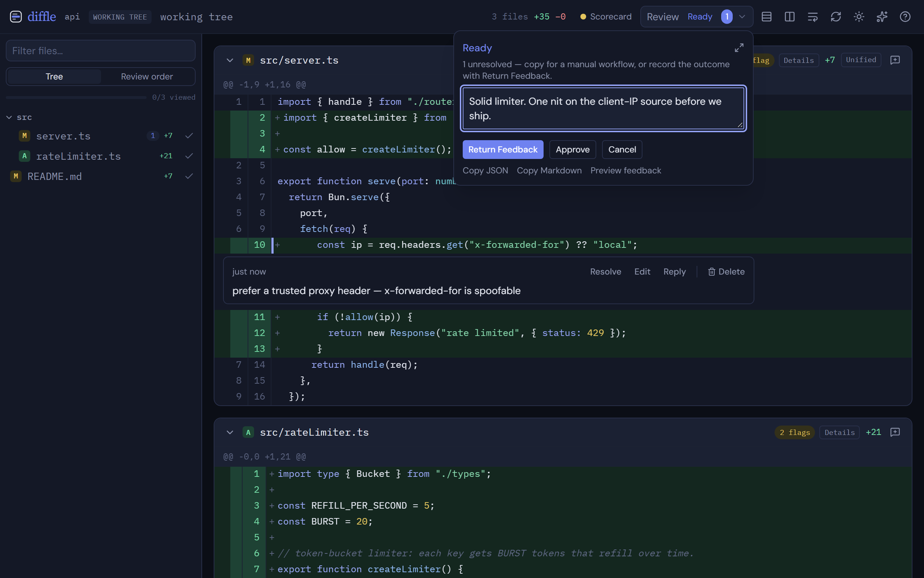Select the Review order tab
Screen dimensions: 924x578
[147, 77]
